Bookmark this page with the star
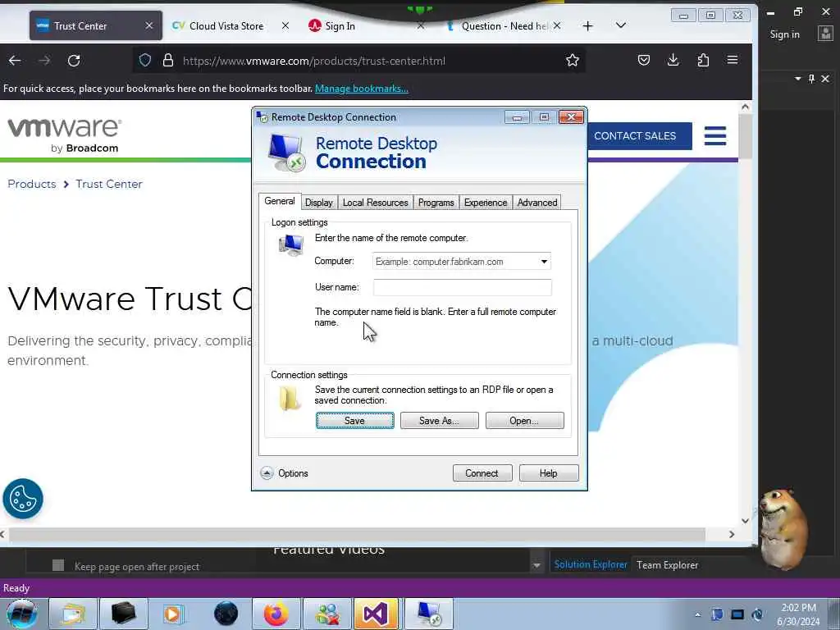Viewport: 840px width, 630px height. click(572, 60)
